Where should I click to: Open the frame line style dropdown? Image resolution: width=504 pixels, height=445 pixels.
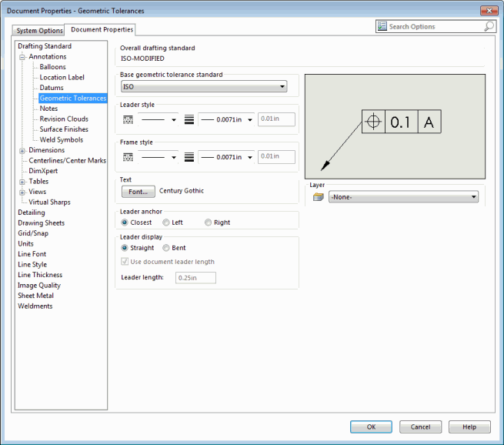[x=159, y=157]
